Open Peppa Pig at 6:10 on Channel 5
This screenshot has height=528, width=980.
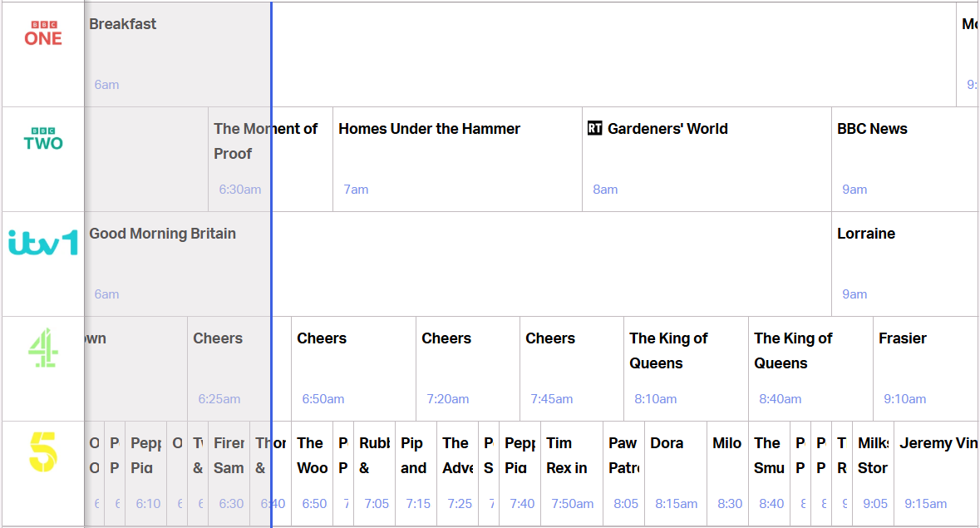[145, 474]
